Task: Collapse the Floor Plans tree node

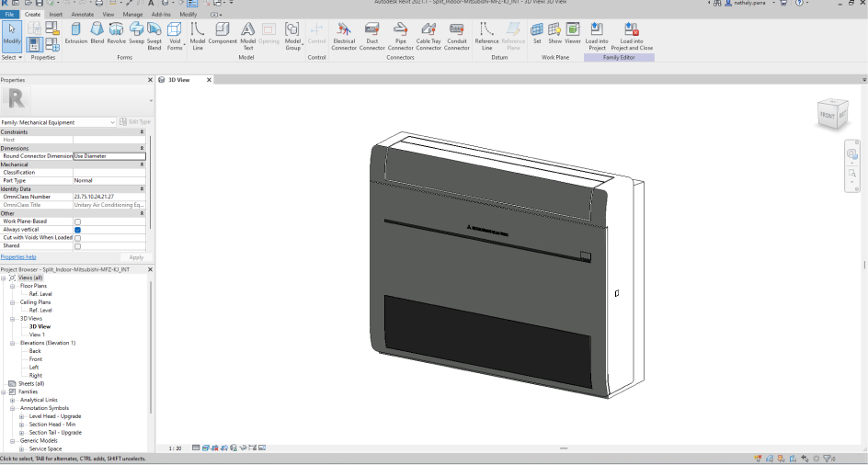Action: click(13, 286)
